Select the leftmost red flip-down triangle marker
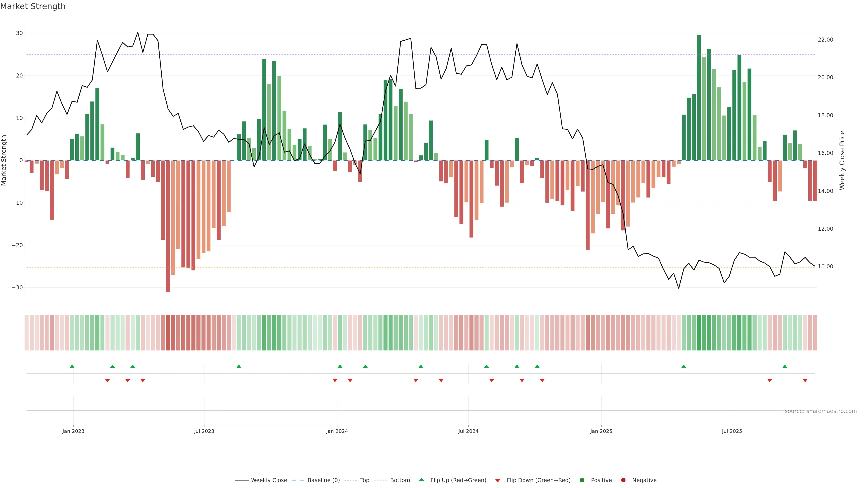Screen dimensions: 868x488 pos(107,380)
